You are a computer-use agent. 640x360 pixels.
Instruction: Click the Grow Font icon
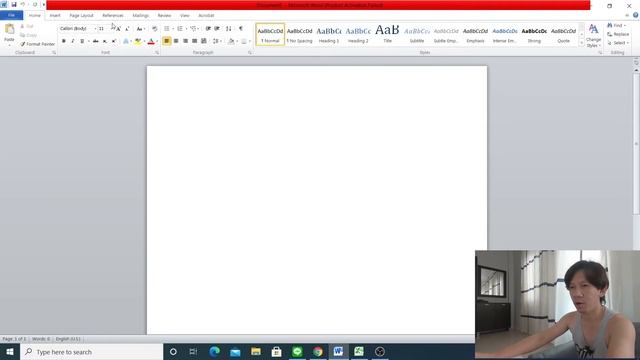(118, 29)
